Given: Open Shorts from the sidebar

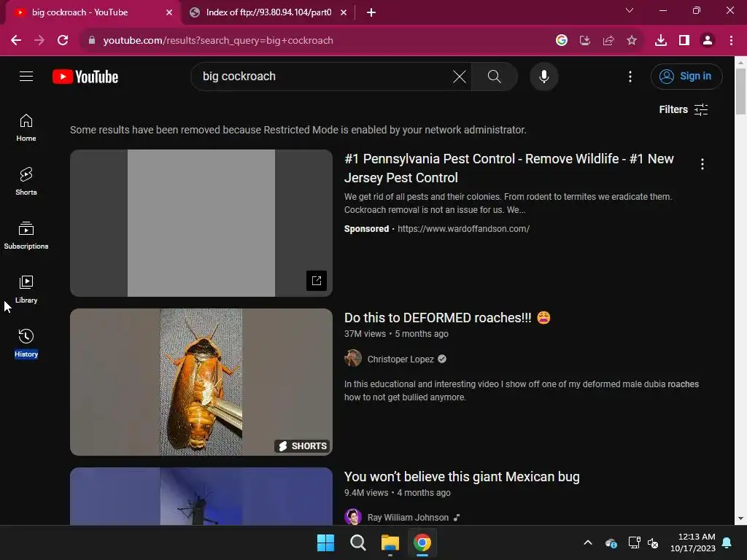Looking at the screenshot, I should pyautogui.click(x=26, y=182).
